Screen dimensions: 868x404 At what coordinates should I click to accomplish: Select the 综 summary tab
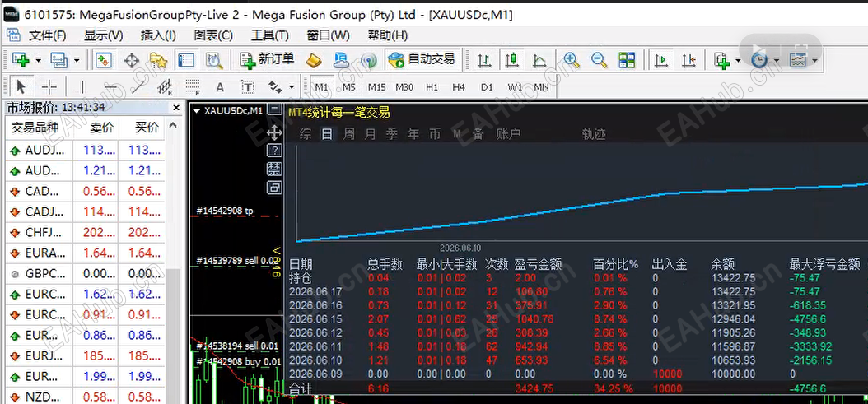tap(305, 133)
